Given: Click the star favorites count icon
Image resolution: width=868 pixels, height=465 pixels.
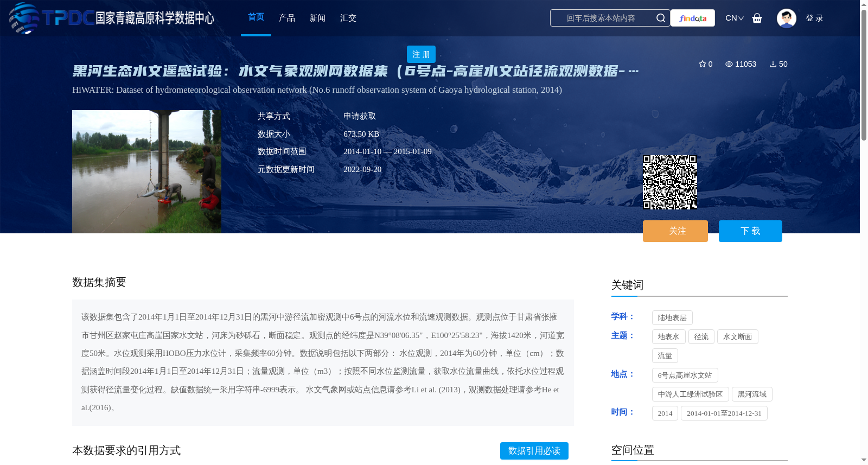Looking at the screenshot, I should click(702, 64).
